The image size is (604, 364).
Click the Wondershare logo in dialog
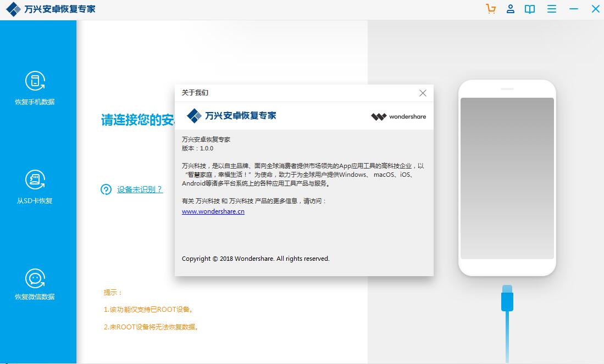click(398, 116)
